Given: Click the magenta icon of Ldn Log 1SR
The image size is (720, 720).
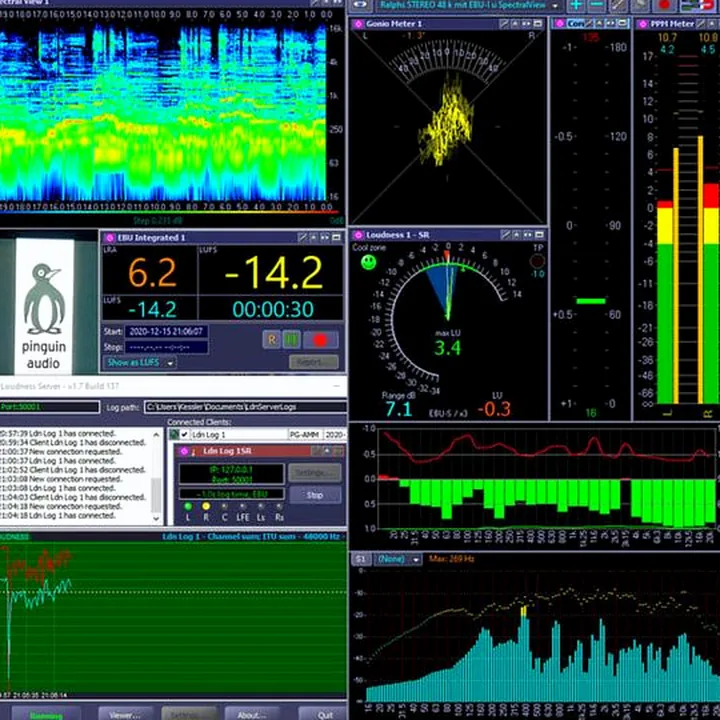Looking at the screenshot, I should [184, 451].
